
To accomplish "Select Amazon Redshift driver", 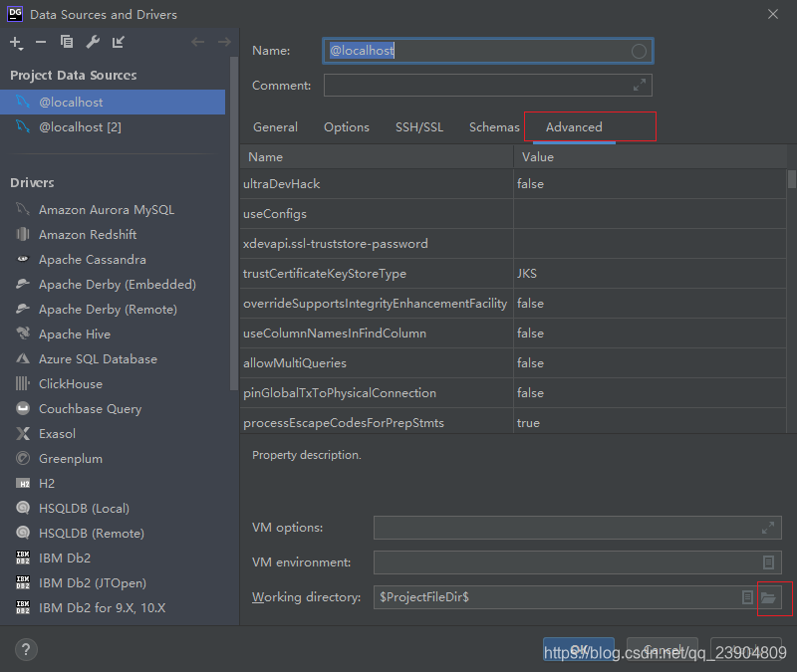I will pyautogui.click(x=115, y=235).
